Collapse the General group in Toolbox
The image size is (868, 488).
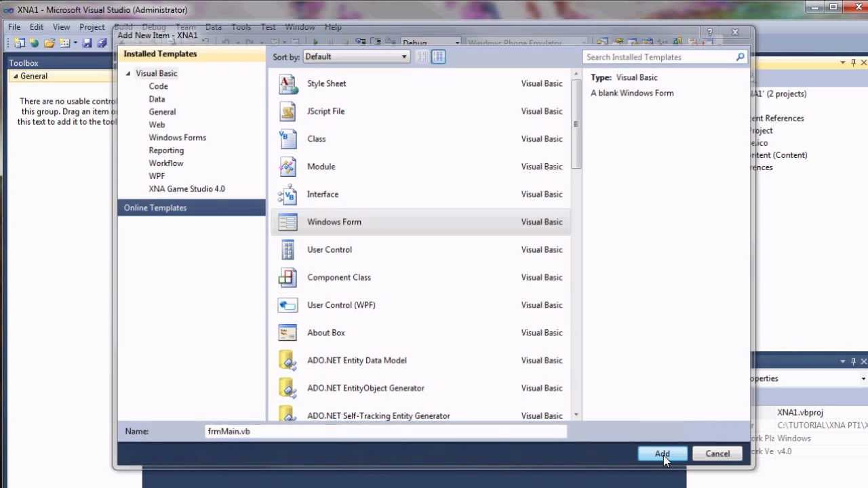point(15,76)
